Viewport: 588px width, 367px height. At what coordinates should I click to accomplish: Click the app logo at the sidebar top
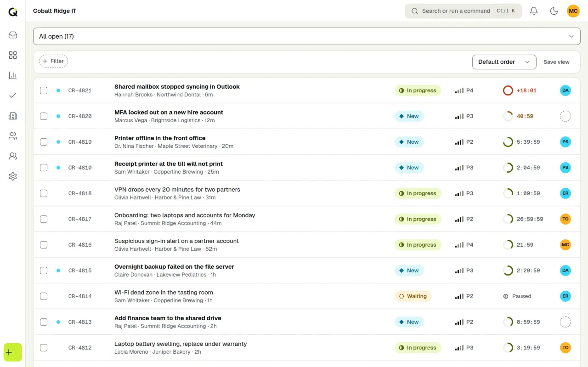(x=13, y=12)
